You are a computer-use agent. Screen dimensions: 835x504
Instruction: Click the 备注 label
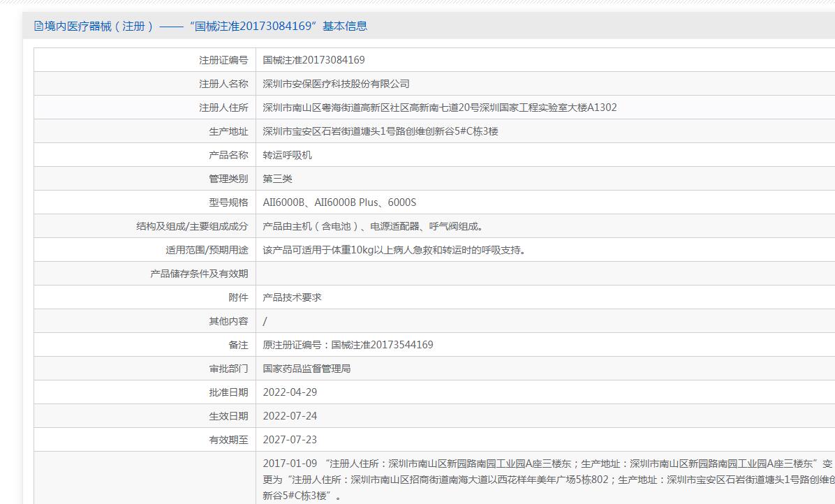point(239,345)
